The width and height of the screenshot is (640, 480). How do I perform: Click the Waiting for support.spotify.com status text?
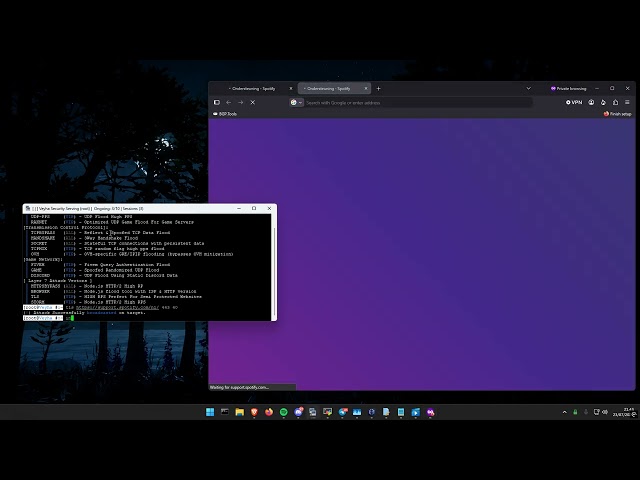point(239,387)
